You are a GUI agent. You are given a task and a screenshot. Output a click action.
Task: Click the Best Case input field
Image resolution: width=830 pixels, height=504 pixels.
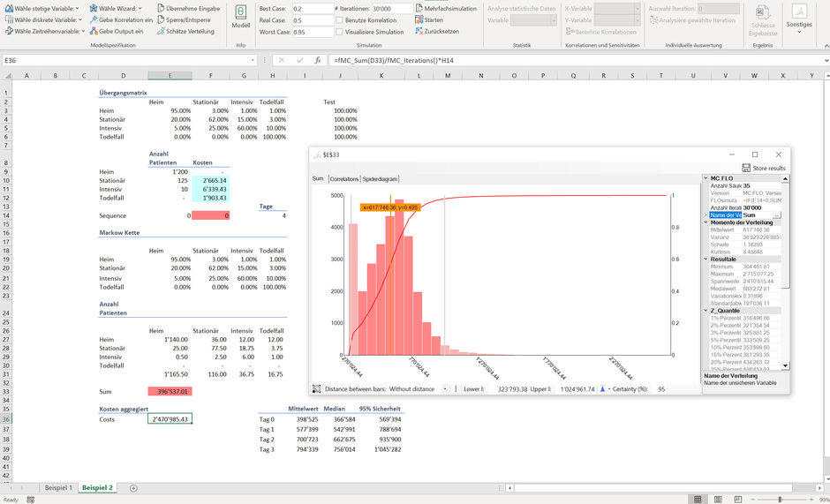313,9
